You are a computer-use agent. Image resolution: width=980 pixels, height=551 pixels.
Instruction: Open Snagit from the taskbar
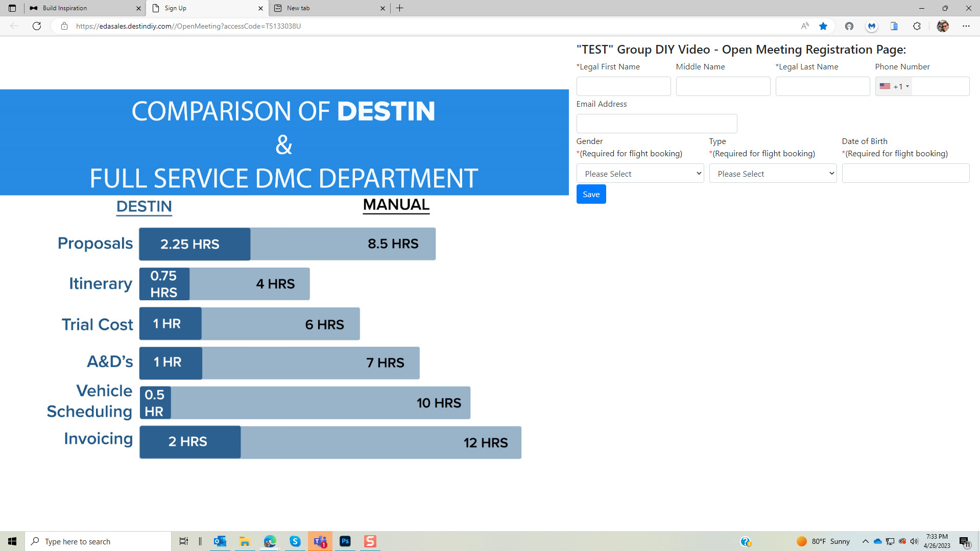point(370,541)
